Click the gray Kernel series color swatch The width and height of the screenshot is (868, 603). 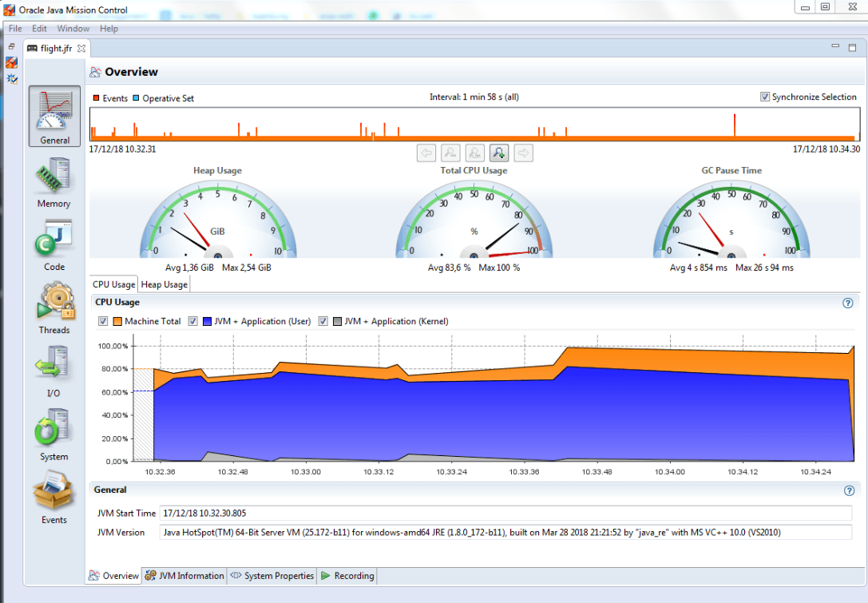tap(337, 321)
